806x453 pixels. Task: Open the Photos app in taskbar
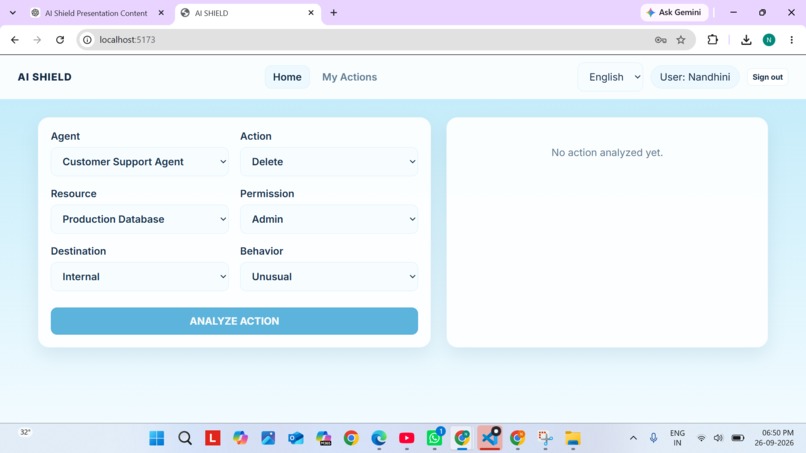click(x=268, y=438)
